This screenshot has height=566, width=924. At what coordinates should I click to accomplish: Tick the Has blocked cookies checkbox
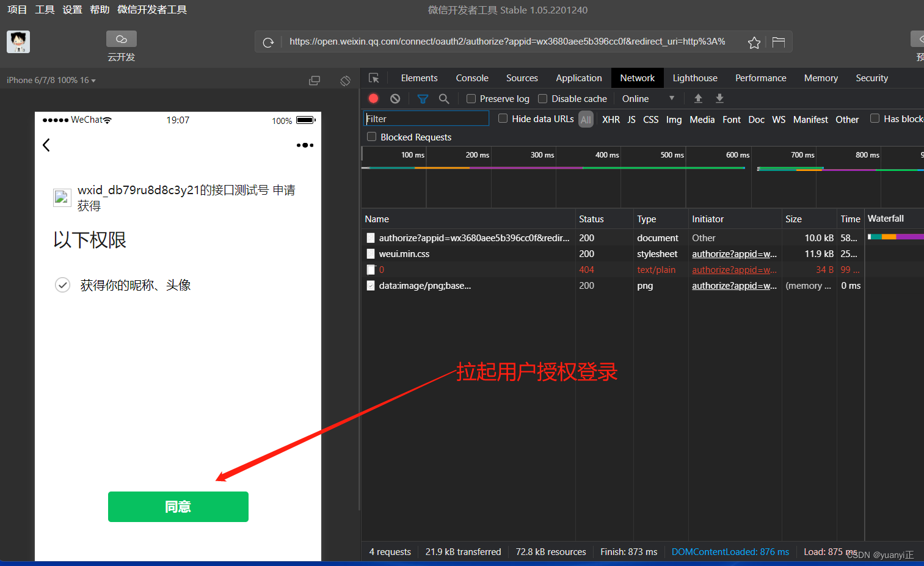pyautogui.click(x=875, y=118)
